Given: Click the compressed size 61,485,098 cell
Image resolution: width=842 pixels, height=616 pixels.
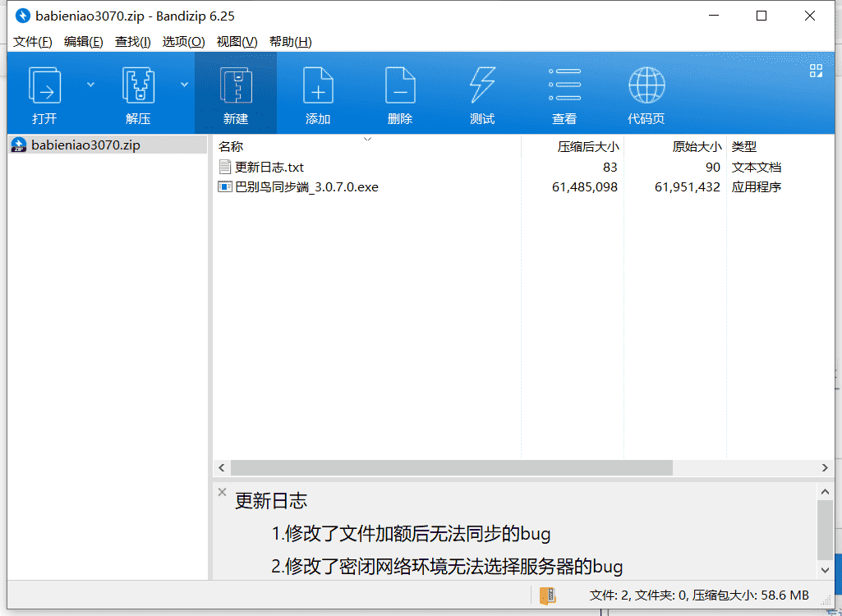Looking at the screenshot, I should pyautogui.click(x=585, y=187).
